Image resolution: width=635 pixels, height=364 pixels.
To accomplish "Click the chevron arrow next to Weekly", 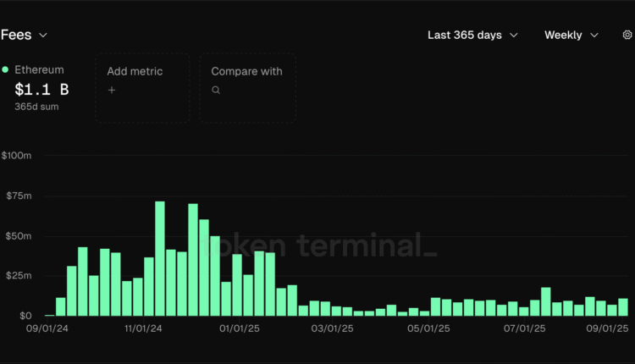I will [x=594, y=35].
